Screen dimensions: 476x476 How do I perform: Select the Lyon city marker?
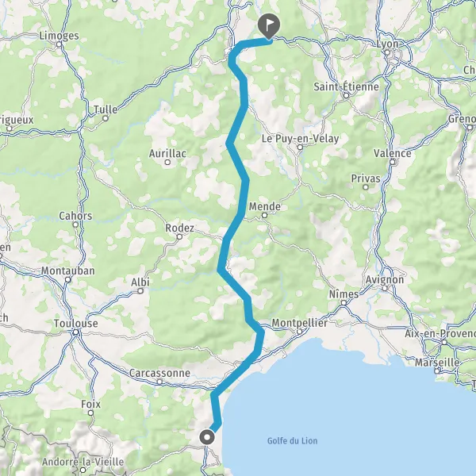click(x=387, y=52)
